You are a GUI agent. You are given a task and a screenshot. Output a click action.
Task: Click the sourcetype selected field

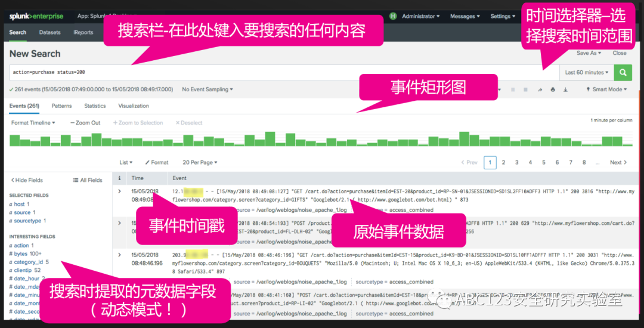27,221
